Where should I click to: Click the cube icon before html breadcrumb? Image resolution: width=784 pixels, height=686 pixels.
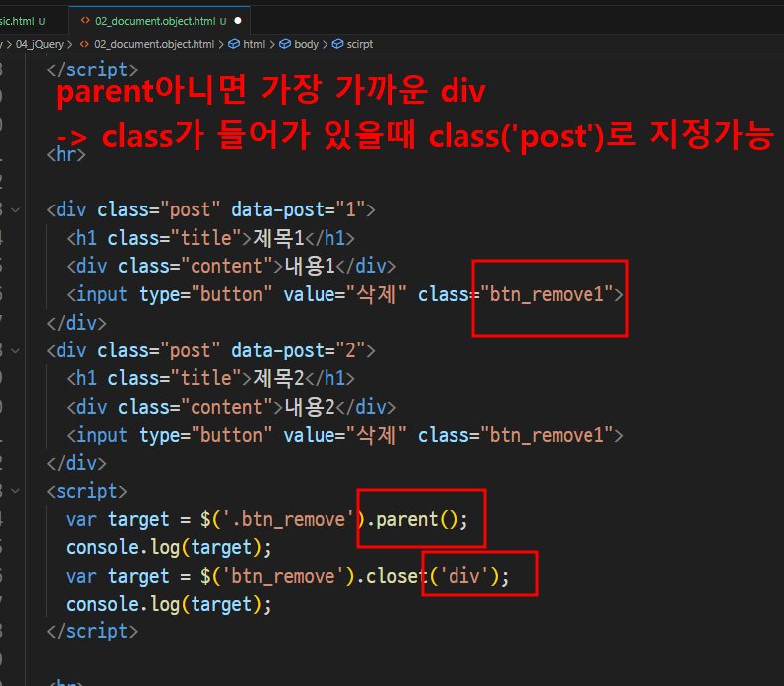(x=234, y=44)
